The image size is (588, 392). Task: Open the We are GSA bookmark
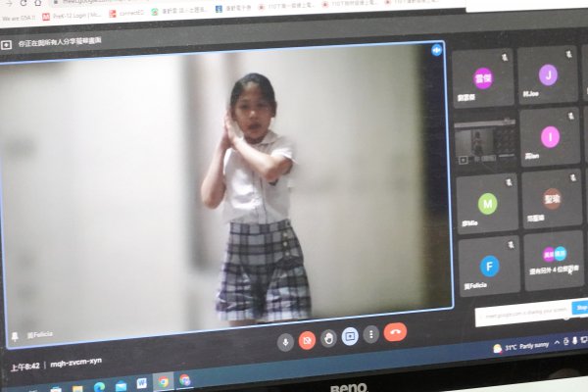pyautogui.click(x=18, y=18)
